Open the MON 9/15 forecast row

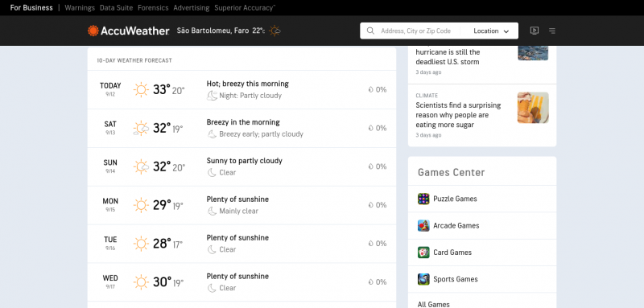coord(242,205)
